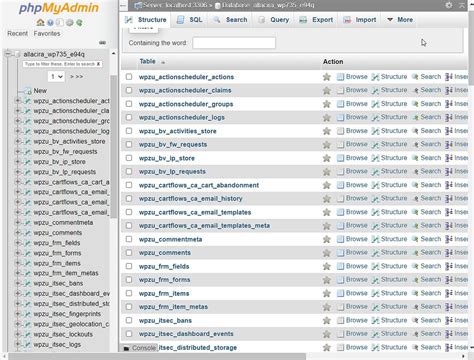Focus the sidebar table filter box

(60, 64)
